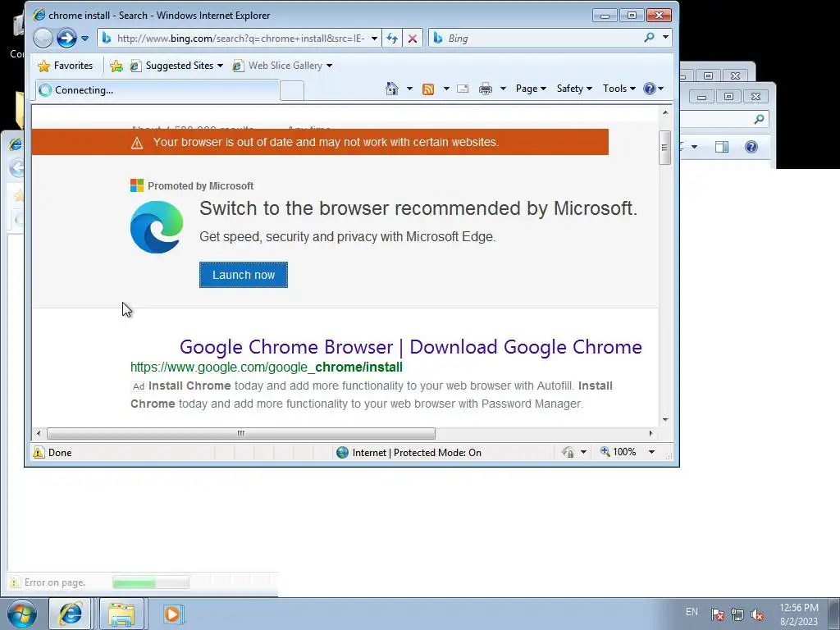Click the muted volume tray icon
Screen dimensions: 840x630
757,614
